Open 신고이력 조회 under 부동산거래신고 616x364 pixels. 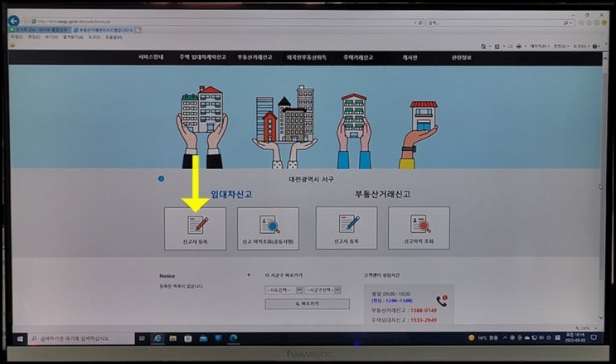[419, 228]
